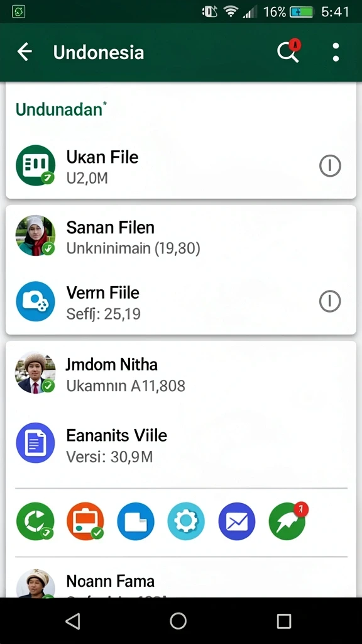Tap the Android recent apps square

(283, 621)
